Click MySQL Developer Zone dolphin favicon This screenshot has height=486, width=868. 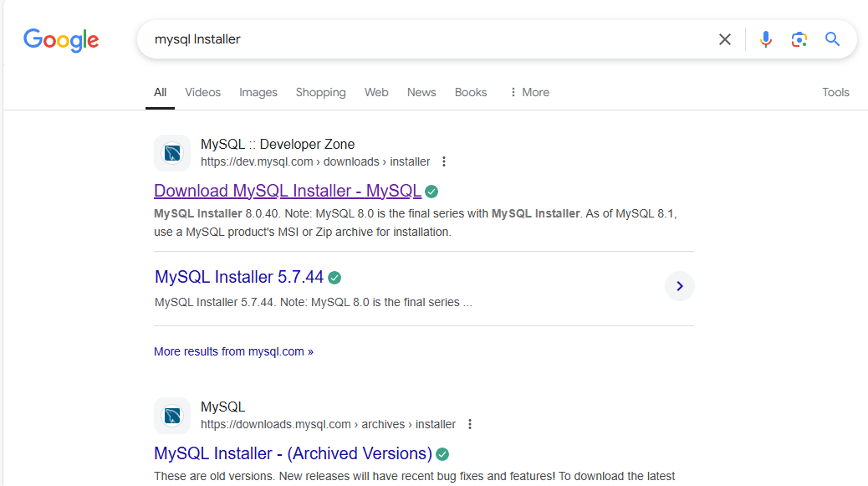172,153
